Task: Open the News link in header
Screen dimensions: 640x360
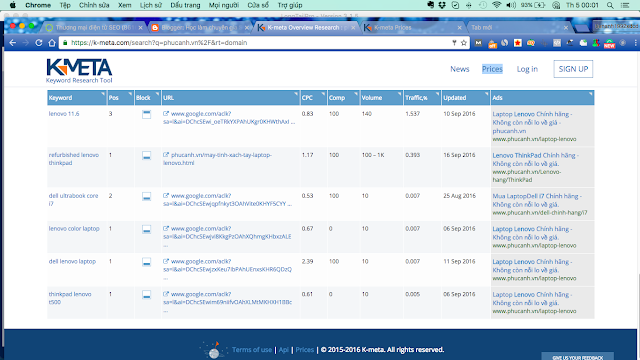Action: tap(460, 69)
